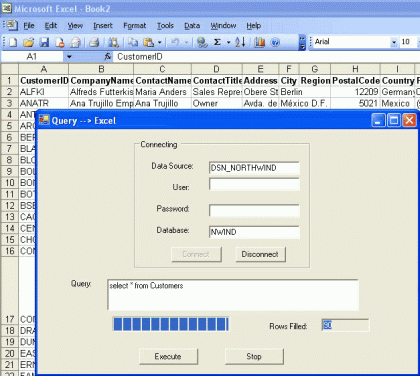
Task: Click the México D.F. city cell
Action: click(289, 103)
